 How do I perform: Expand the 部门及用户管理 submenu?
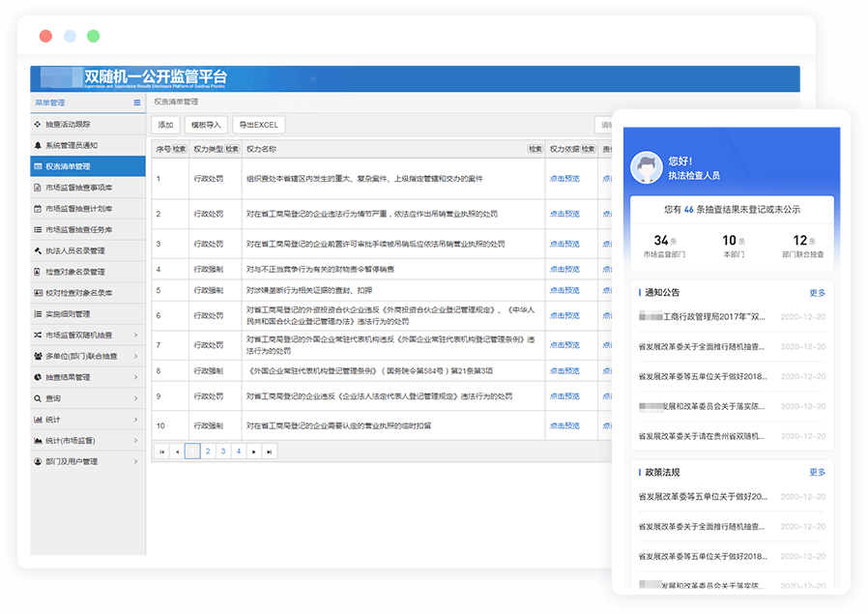coord(136,462)
